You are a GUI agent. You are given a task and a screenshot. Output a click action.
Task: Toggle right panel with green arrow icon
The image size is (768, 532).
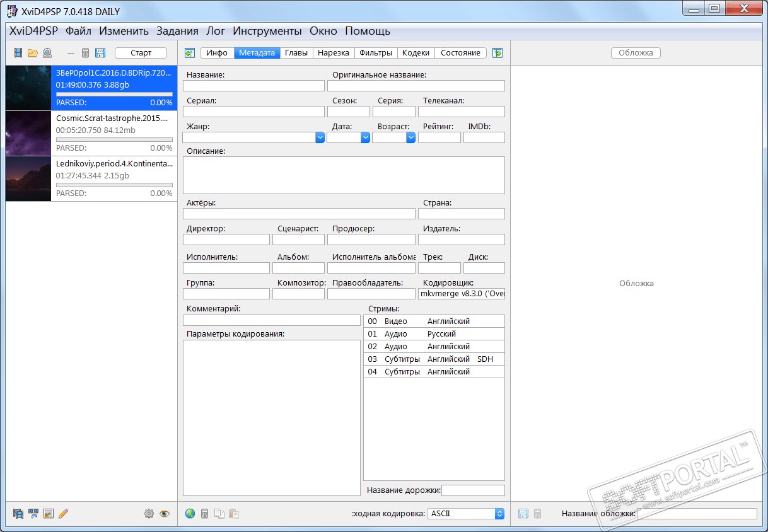(x=497, y=53)
